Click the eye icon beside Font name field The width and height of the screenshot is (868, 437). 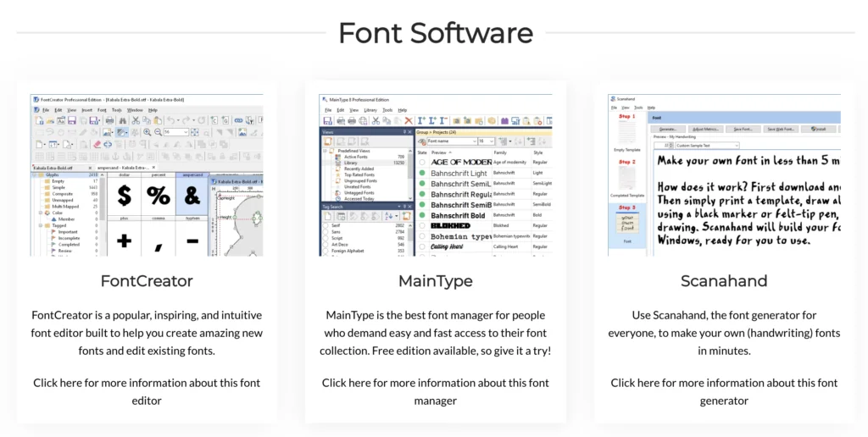422,141
